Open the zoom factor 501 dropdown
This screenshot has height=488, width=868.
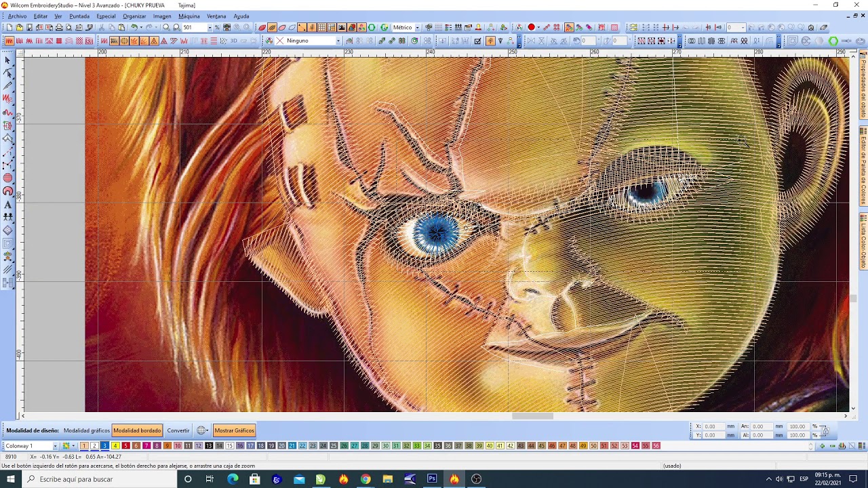(210, 27)
